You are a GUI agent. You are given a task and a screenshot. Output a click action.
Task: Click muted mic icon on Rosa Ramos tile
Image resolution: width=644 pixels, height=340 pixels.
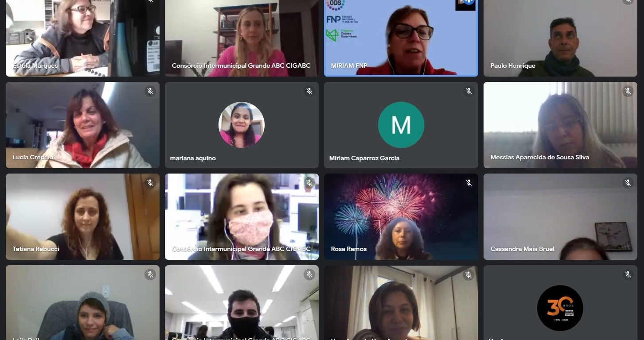[x=469, y=183]
